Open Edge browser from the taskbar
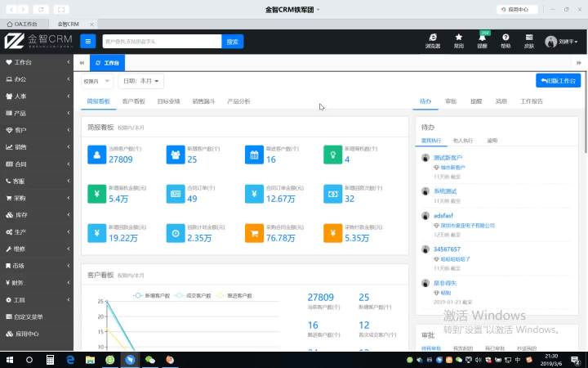The height and width of the screenshot is (368, 588). point(70,360)
